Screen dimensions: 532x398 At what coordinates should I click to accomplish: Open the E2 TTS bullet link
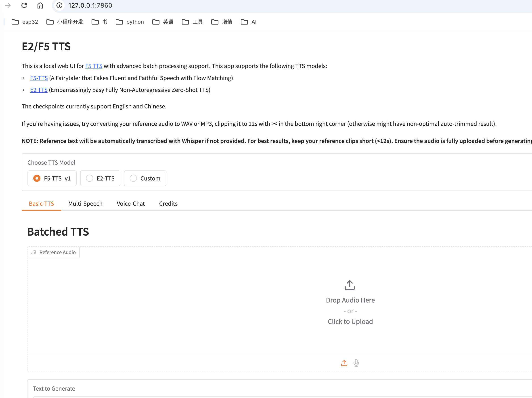39,90
